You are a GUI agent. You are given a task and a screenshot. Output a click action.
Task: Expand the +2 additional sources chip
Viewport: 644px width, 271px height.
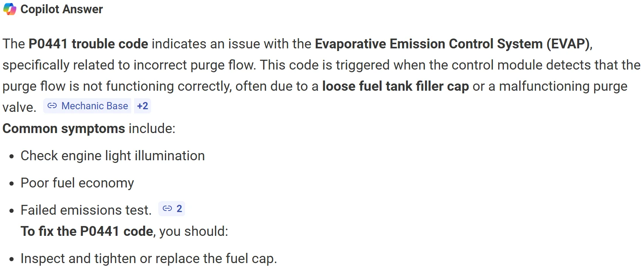click(x=142, y=106)
